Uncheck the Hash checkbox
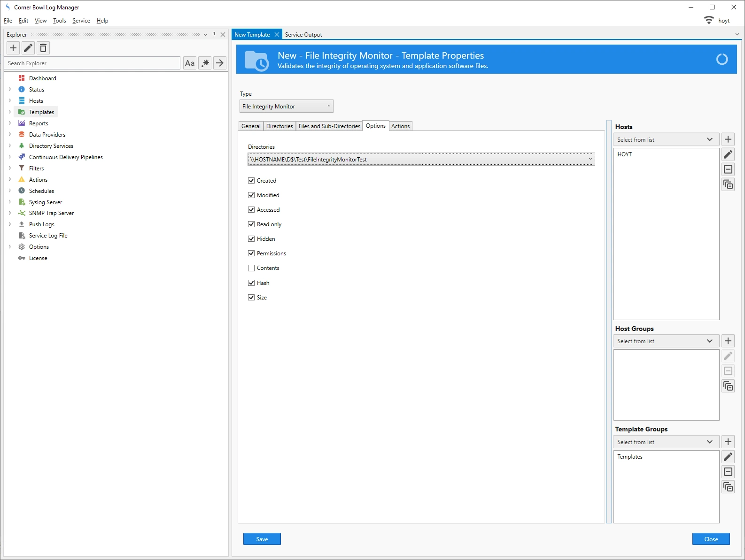The image size is (745, 560). (251, 283)
